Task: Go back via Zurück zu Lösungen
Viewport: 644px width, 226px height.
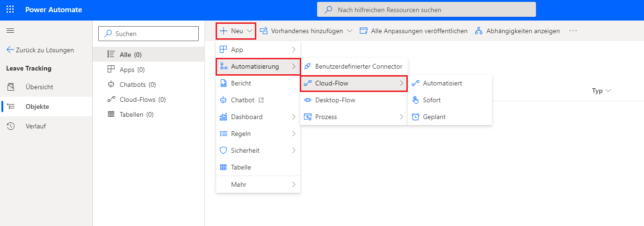Action: click(x=40, y=50)
